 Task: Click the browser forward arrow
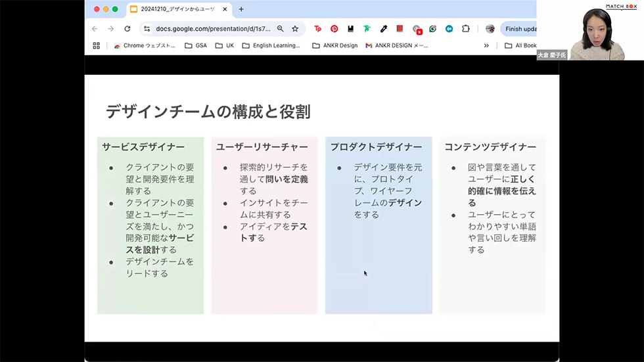pyautogui.click(x=111, y=29)
